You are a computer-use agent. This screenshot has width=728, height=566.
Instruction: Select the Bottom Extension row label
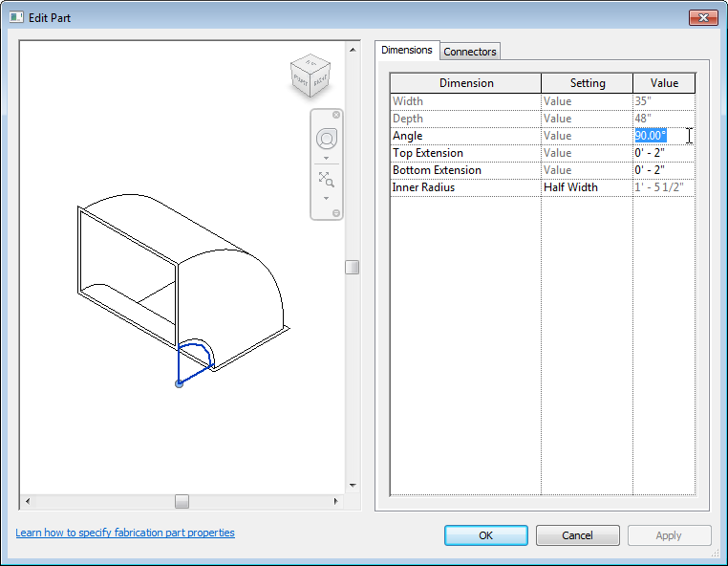[465, 170]
